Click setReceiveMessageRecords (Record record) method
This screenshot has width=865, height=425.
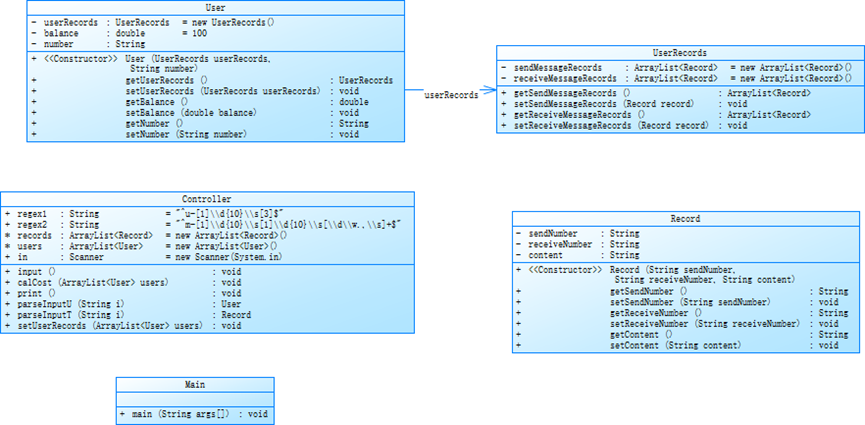[624, 125]
